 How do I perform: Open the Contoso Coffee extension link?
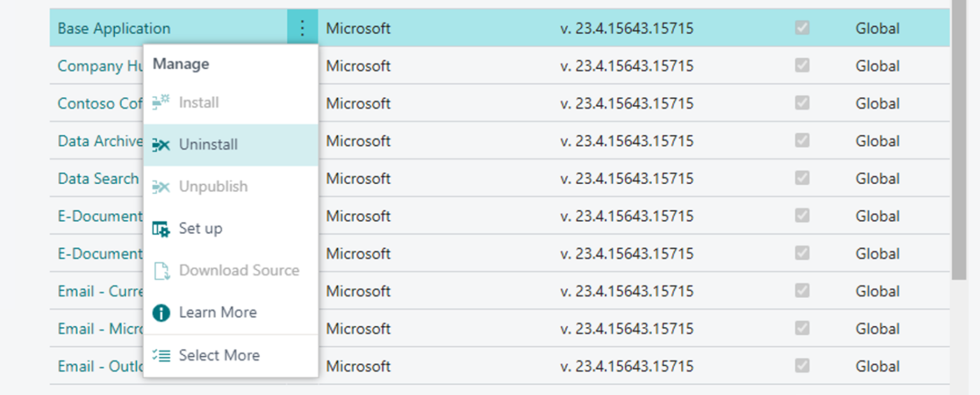pos(97,103)
